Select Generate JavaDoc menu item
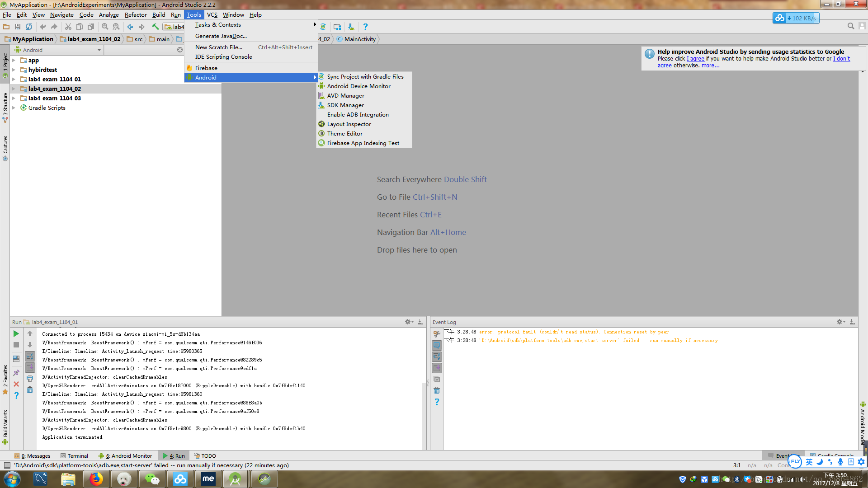The width and height of the screenshot is (868, 488). 251,36
